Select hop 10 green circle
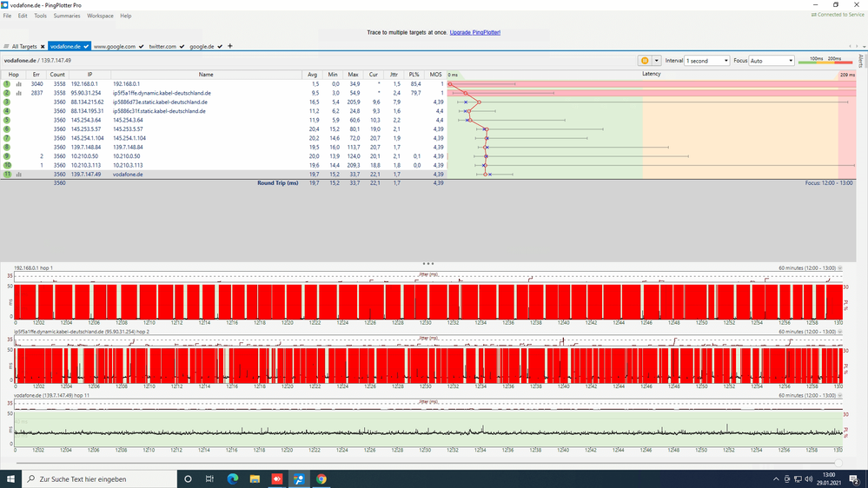 pyautogui.click(x=7, y=165)
